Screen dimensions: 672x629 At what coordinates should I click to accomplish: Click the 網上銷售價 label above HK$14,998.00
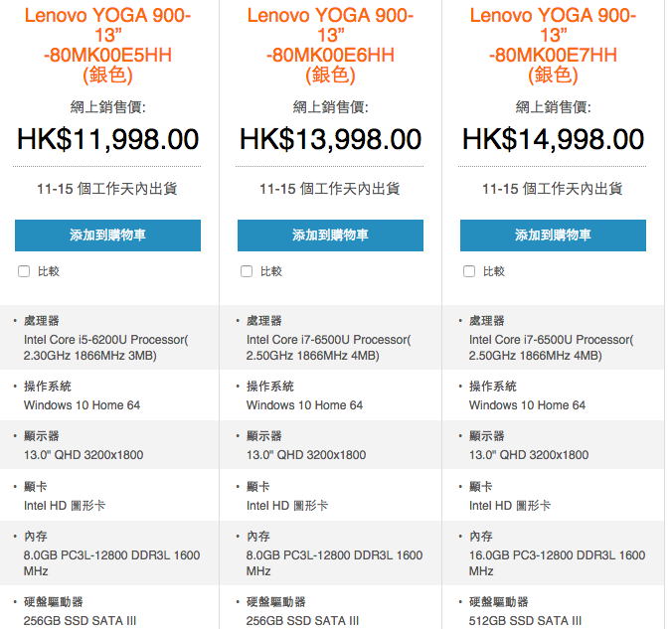tap(553, 107)
